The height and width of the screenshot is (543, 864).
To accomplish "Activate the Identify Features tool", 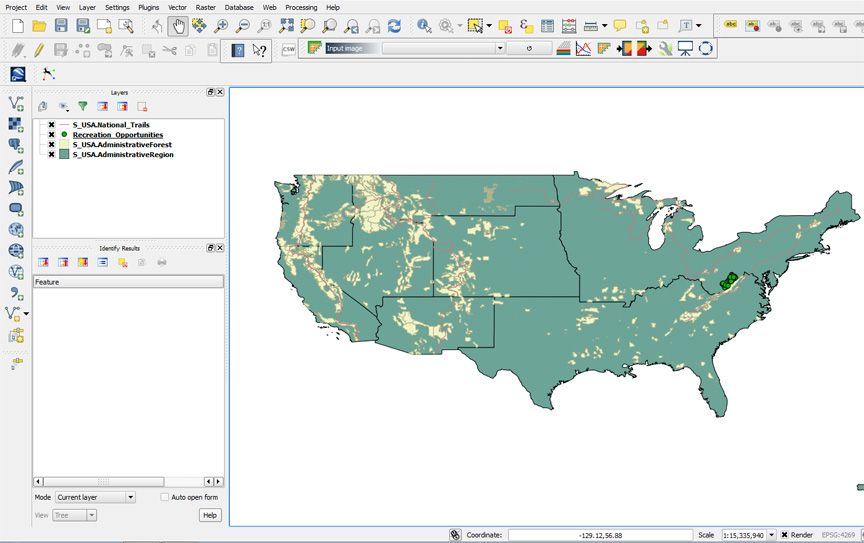I will coord(424,26).
